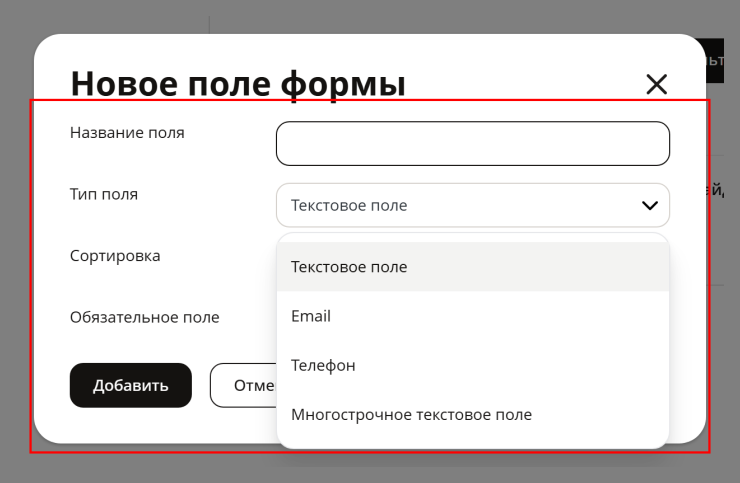Click the Добавить button
The image size is (740, 483).
[x=131, y=385]
